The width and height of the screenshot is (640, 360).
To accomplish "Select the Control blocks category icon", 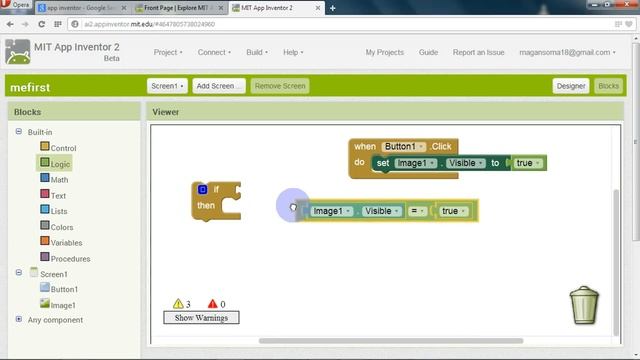I will [45, 146].
